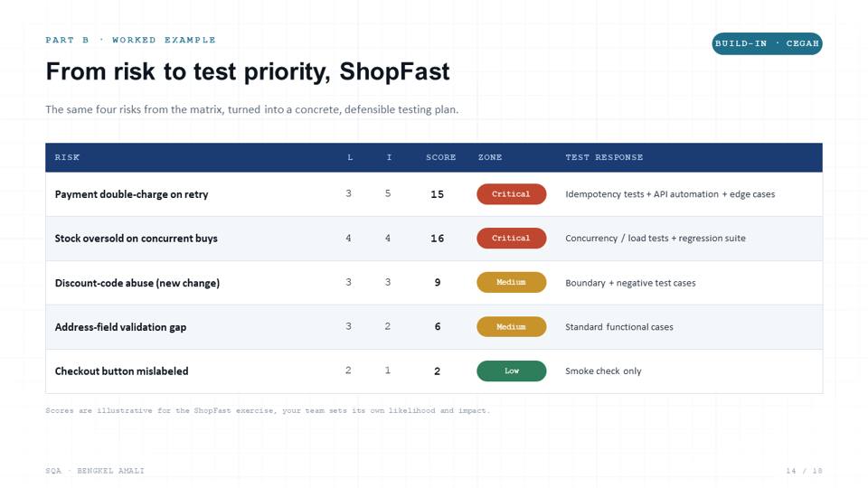Click the score value 16
Image resolution: width=868 pixels, height=488 pixels.
coord(438,239)
